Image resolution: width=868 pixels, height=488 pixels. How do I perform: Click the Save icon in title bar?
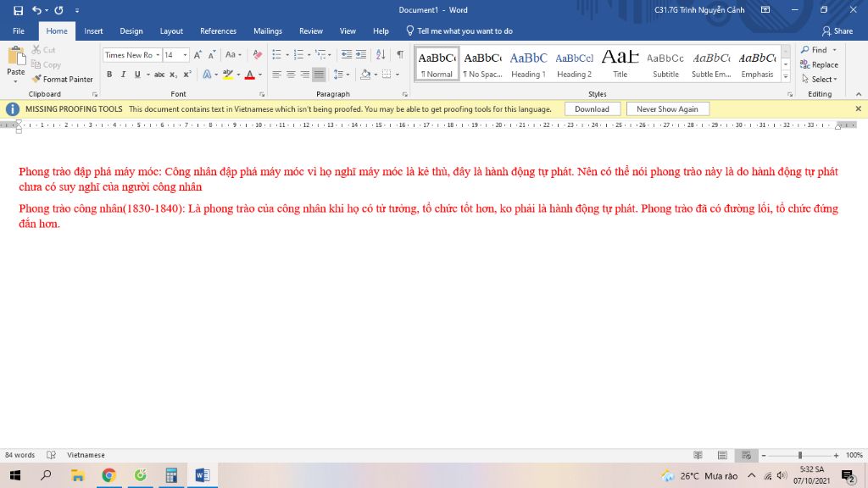point(19,10)
